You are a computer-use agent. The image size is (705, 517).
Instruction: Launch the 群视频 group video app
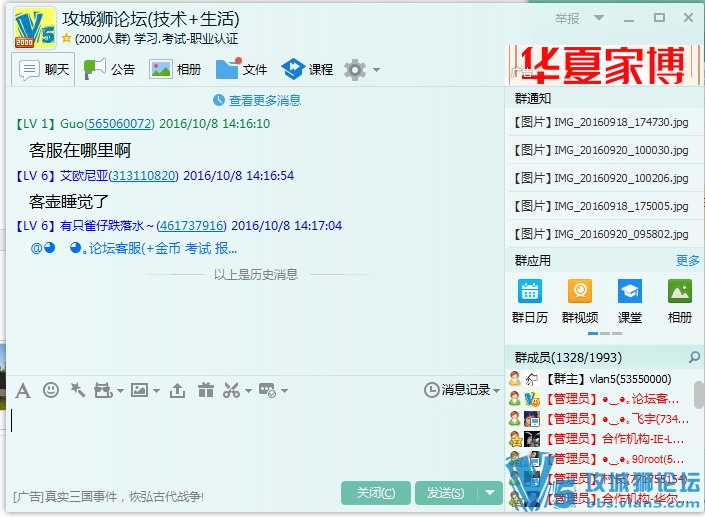tap(580, 300)
